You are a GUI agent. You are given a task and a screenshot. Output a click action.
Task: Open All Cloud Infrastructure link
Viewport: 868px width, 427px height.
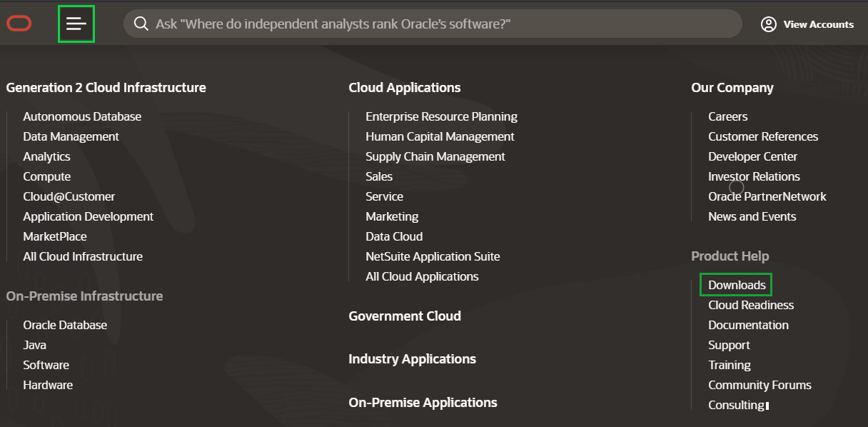pos(83,256)
